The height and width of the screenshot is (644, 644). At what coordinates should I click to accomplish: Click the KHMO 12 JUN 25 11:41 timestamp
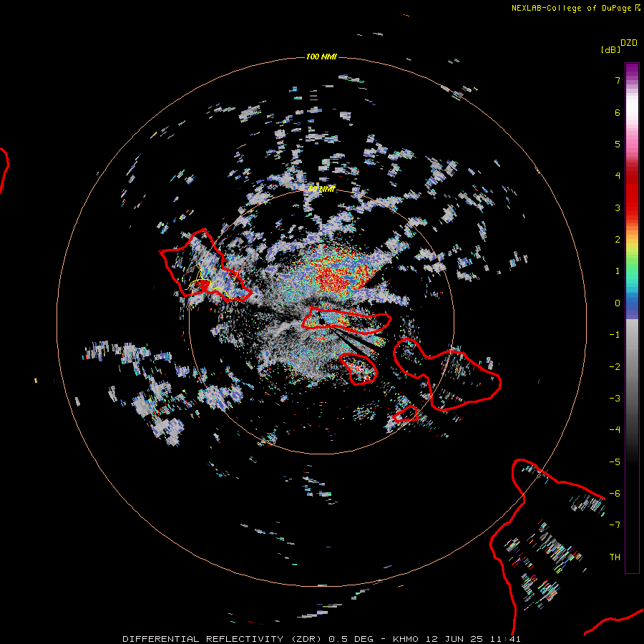[x=457, y=639]
